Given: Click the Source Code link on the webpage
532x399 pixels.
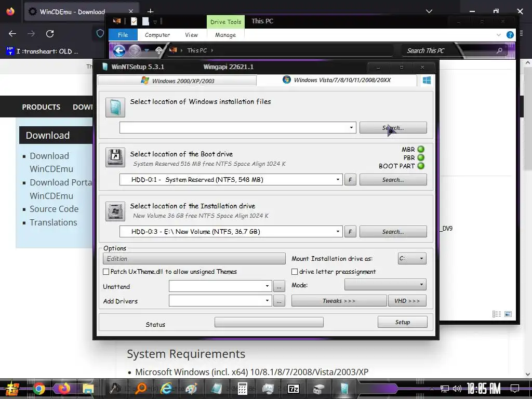Looking at the screenshot, I should tap(54, 209).
